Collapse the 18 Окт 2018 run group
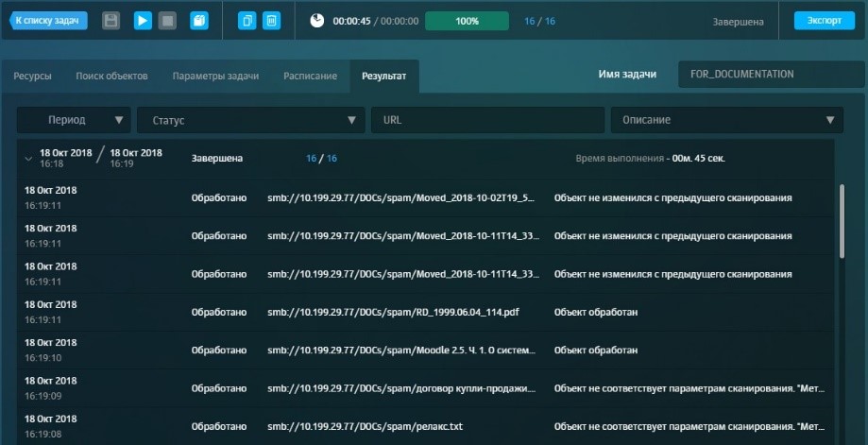The height and width of the screenshot is (445, 868). pyautogui.click(x=28, y=159)
